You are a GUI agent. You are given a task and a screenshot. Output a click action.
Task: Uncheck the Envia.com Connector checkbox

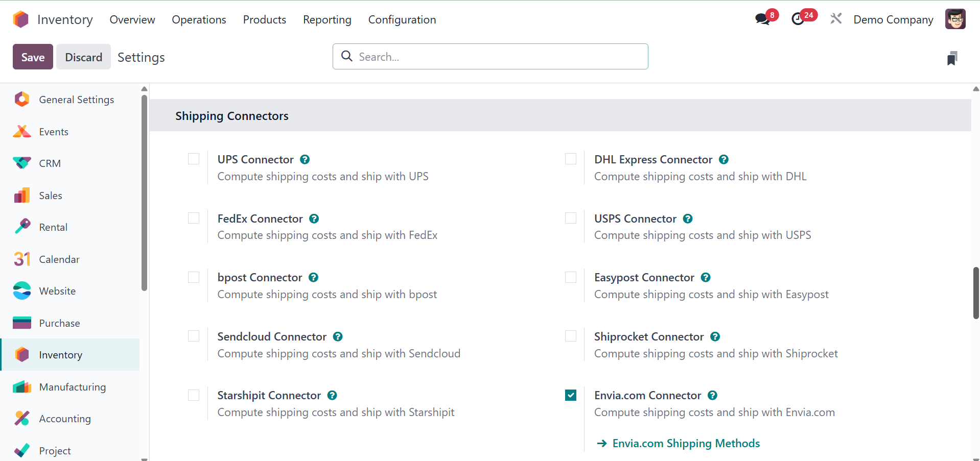click(x=571, y=395)
